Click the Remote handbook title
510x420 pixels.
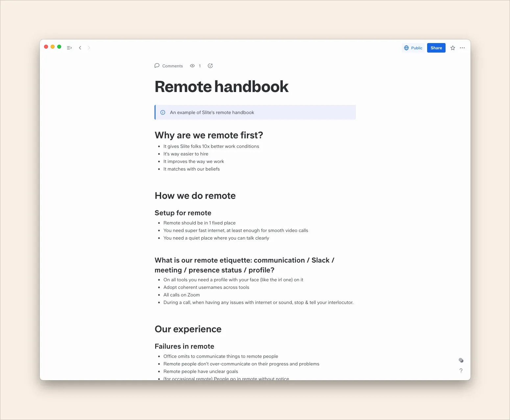[x=221, y=87]
